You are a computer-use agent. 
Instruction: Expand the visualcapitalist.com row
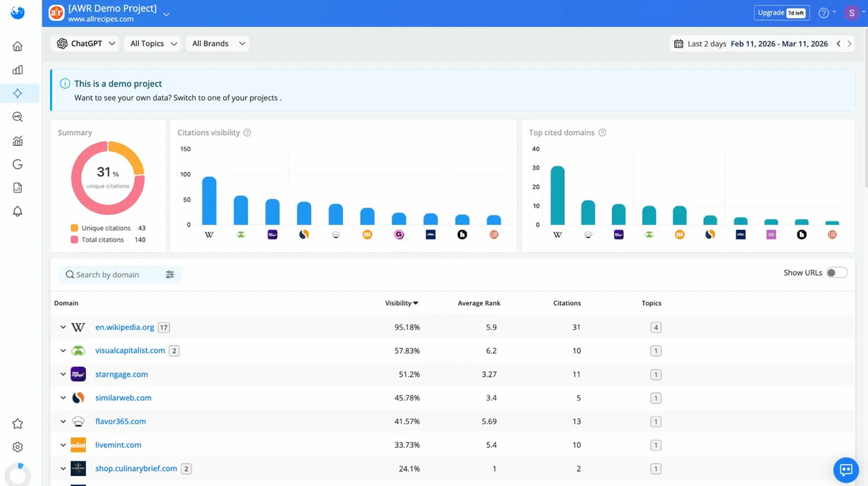tap(63, 351)
